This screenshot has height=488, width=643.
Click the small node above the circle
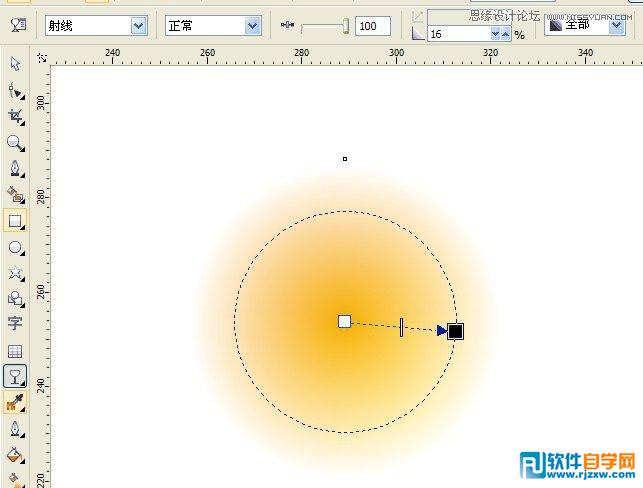345,159
